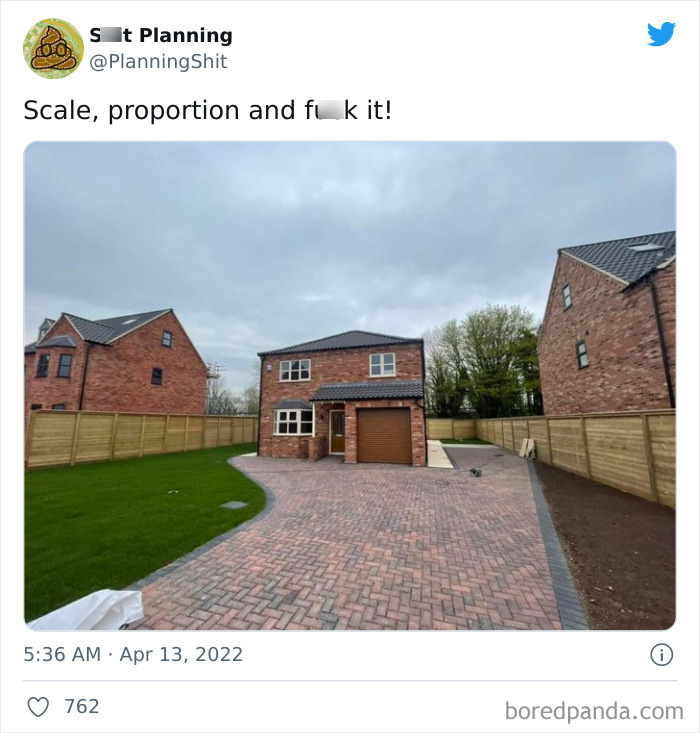700x733 pixels.
Task: Open the tweet info circle icon
Action: point(661,654)
